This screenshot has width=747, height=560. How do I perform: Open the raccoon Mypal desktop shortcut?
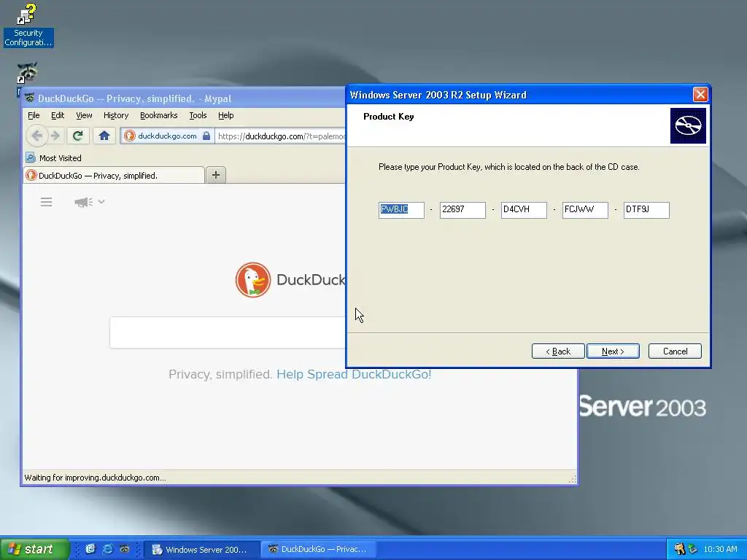click(x=27, y=73)
